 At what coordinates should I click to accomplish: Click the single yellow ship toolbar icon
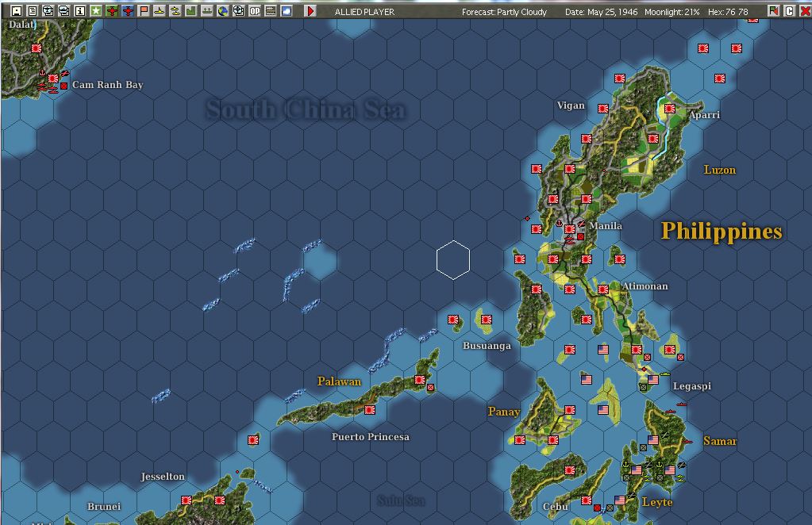pos(160,11)
